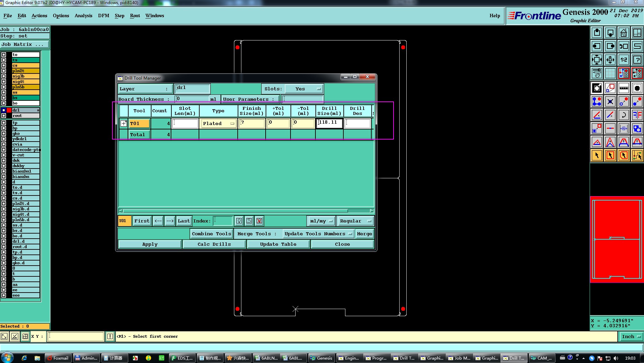
Task: Tick the checkbox for layer 'biaozhu'
Action: coord(4,177)
